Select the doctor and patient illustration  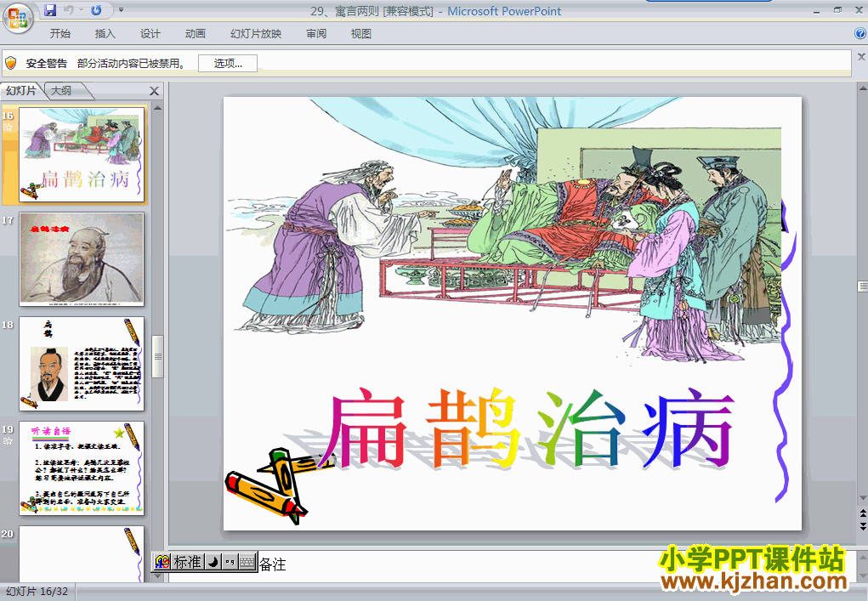pos(505,230)
